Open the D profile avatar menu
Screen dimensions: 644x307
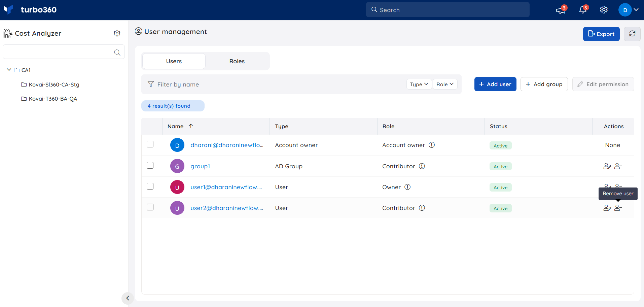[625, 10]
